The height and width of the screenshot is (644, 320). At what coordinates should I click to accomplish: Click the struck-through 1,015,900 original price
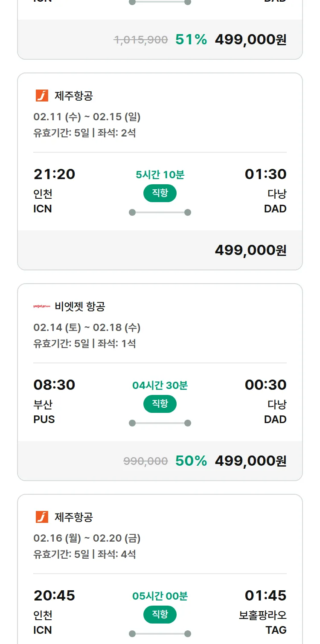(x=141, y=40)
